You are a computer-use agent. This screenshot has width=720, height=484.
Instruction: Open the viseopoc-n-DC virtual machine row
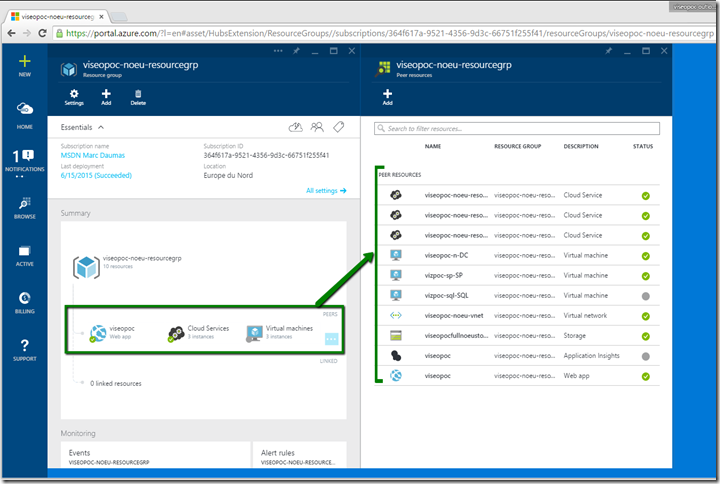519,255
